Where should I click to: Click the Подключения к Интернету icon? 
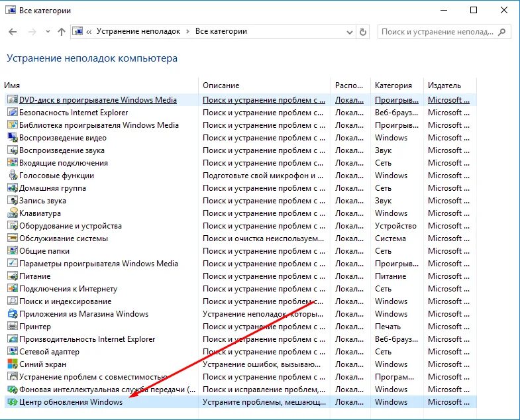pyautogui.click(x=13, y=289)
